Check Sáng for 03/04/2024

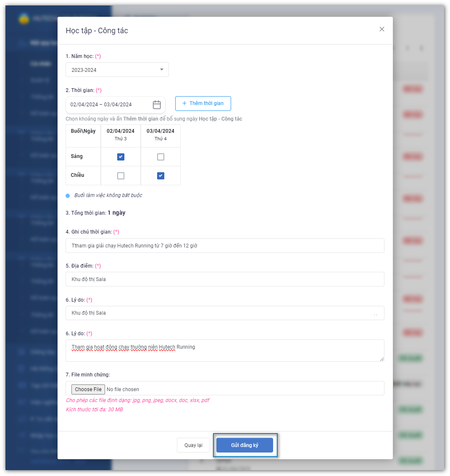click(161, 157)
